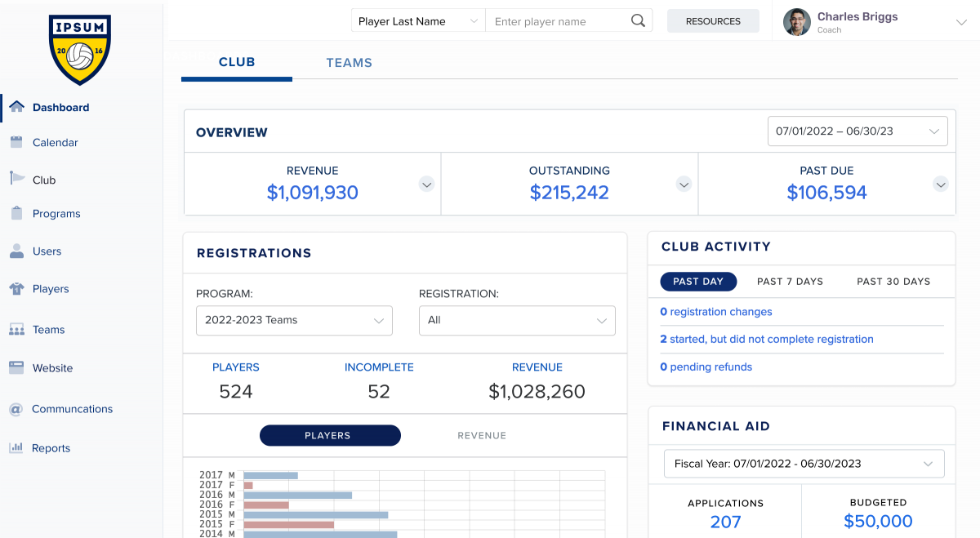Select the Club flag icon
Screen dimensions: 980x538
click(16, 179)
